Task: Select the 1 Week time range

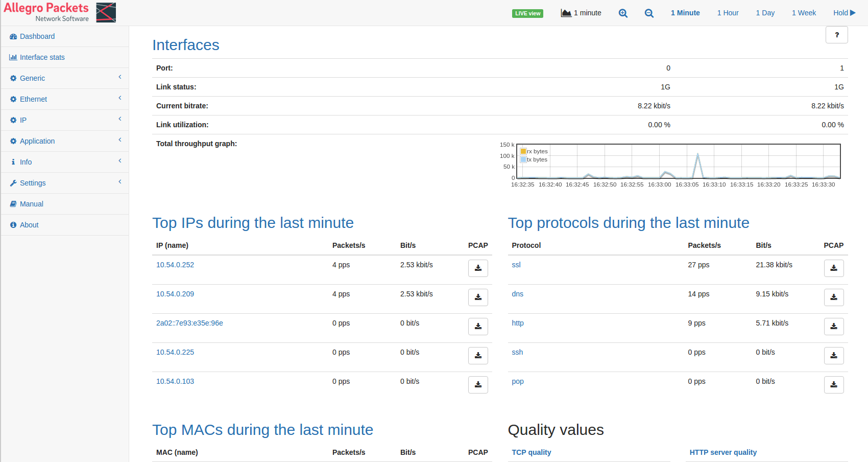Action: [x=804, y=13]
